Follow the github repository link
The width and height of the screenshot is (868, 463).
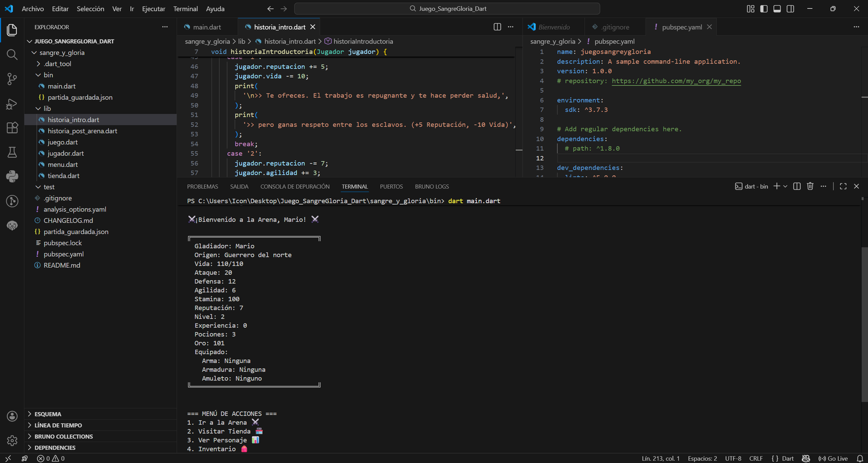click(676, 81)
